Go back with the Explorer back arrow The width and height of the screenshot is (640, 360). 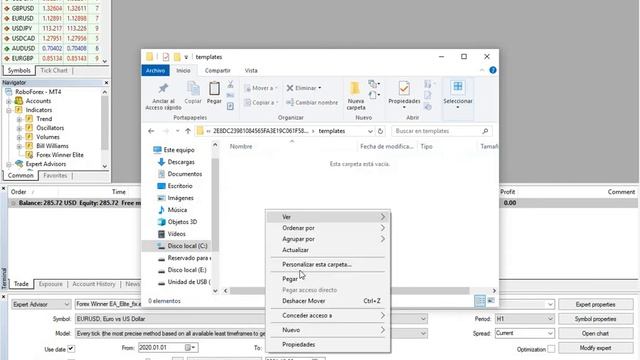151,131
